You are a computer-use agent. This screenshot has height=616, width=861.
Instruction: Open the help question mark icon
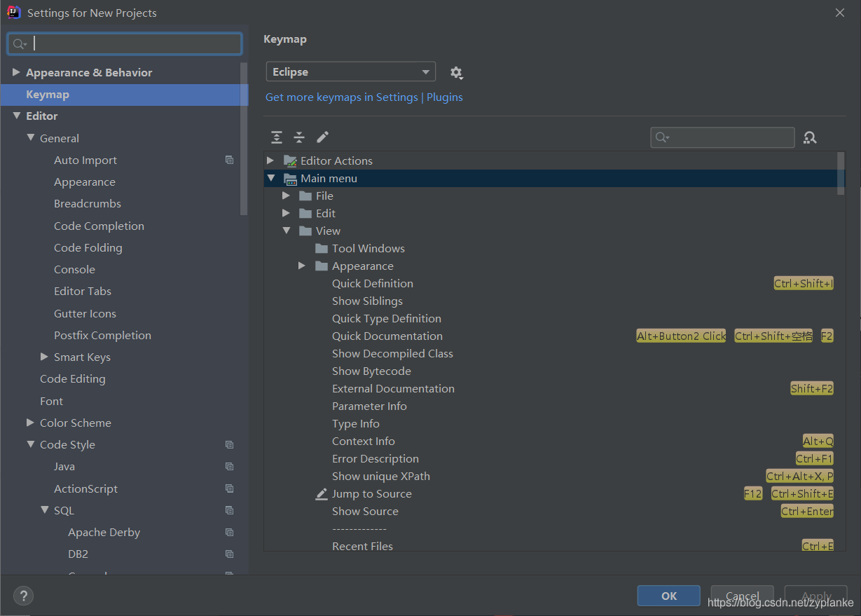point(23,596)
